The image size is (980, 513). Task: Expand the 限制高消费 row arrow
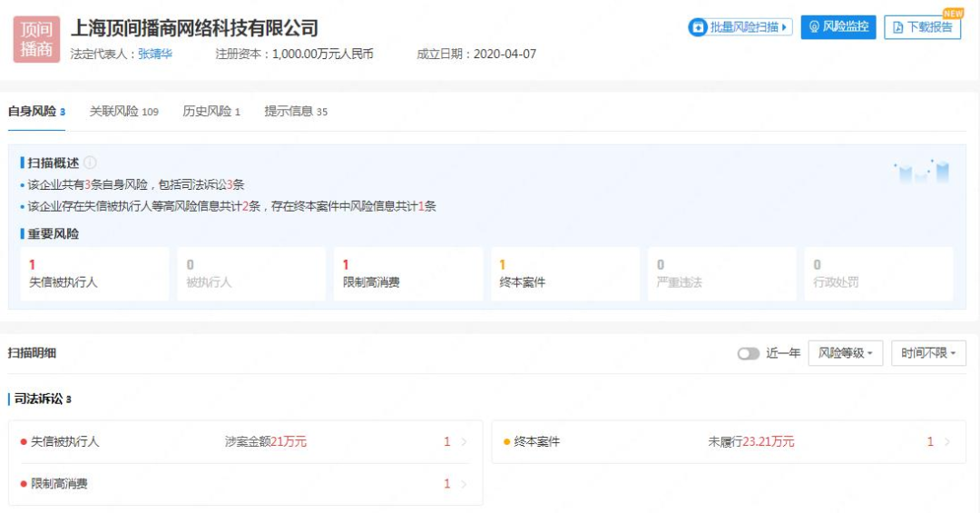[464, 484]
